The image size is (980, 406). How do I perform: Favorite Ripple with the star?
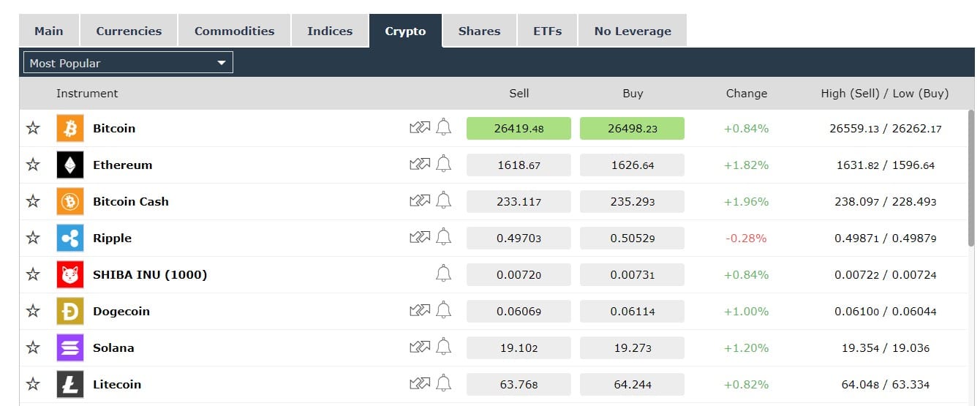[33, 238]
